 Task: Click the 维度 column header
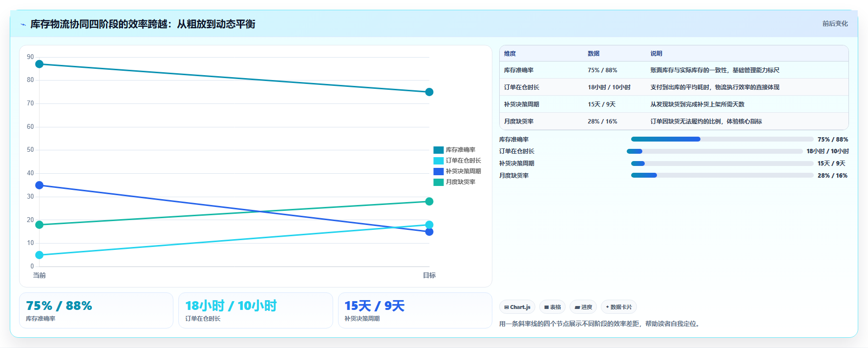pyautogui.click(x=510, y=54)
